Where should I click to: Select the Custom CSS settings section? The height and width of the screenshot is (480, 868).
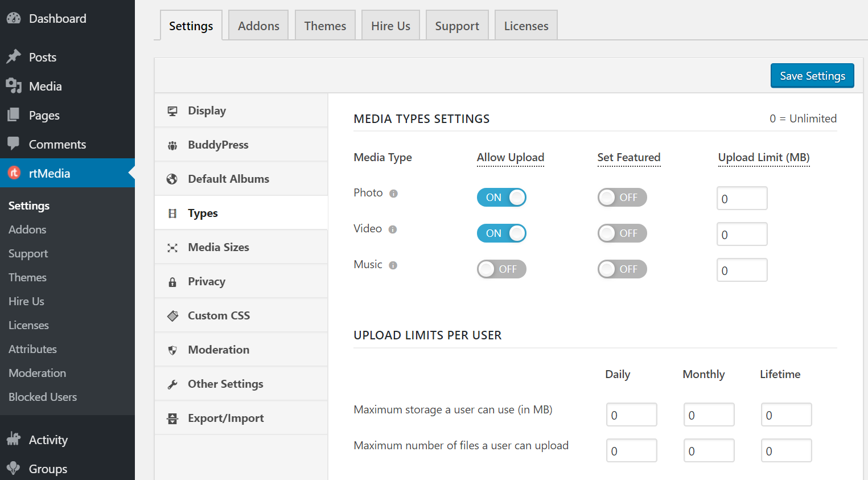(x=217, y=315)
